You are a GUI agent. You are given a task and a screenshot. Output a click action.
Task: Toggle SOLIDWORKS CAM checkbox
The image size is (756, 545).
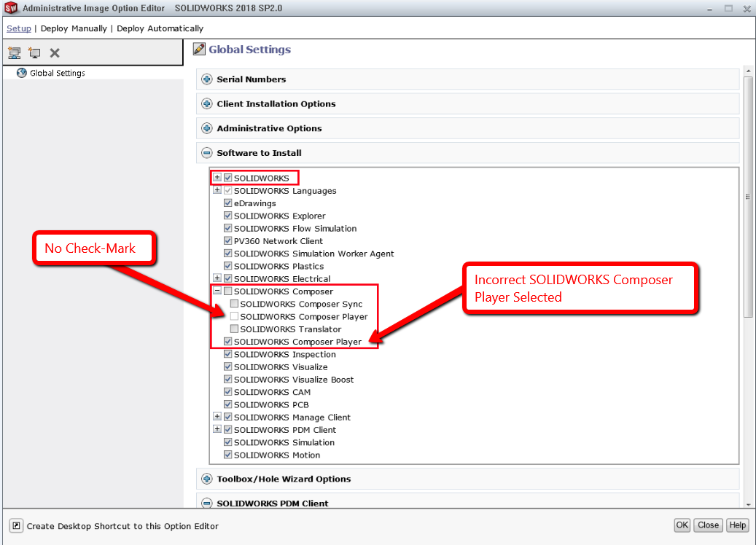228,392
